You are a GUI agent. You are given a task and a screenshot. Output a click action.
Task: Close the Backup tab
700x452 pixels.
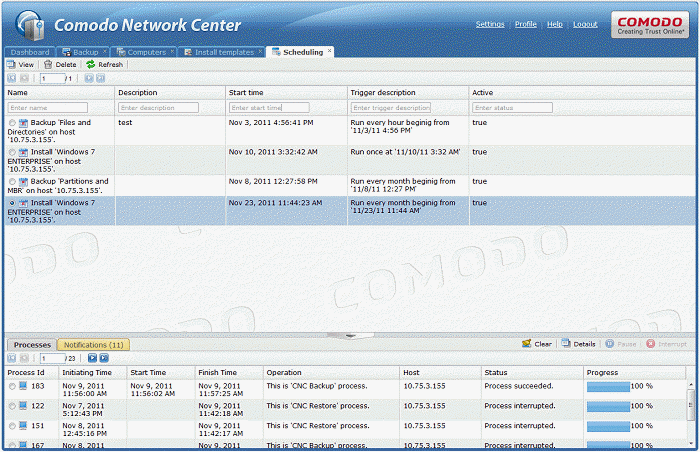[105, 51]
